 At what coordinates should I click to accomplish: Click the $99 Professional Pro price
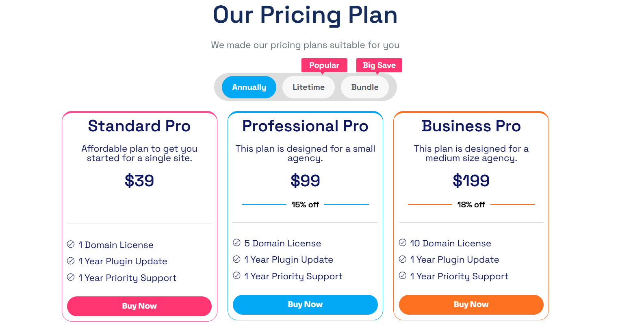(305, 181)
